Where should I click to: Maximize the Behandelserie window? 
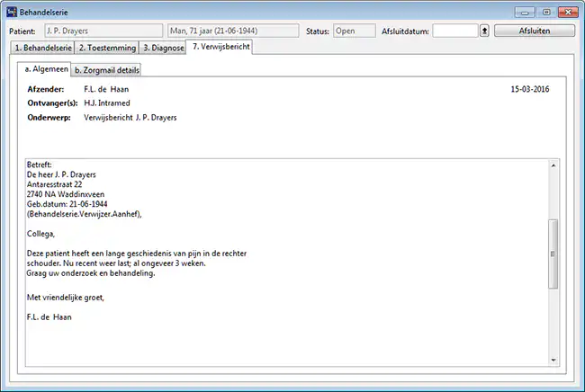(546, 13)
